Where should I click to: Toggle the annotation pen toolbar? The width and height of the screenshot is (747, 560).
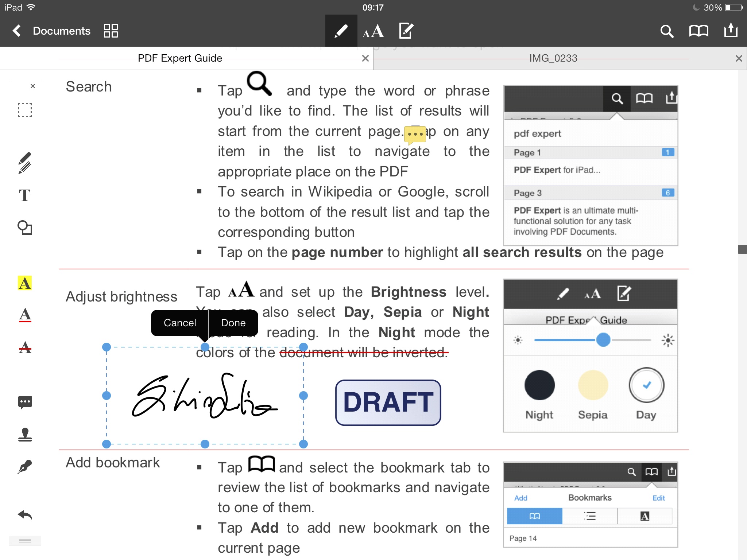pyautogui.click(x=341, y=31)
